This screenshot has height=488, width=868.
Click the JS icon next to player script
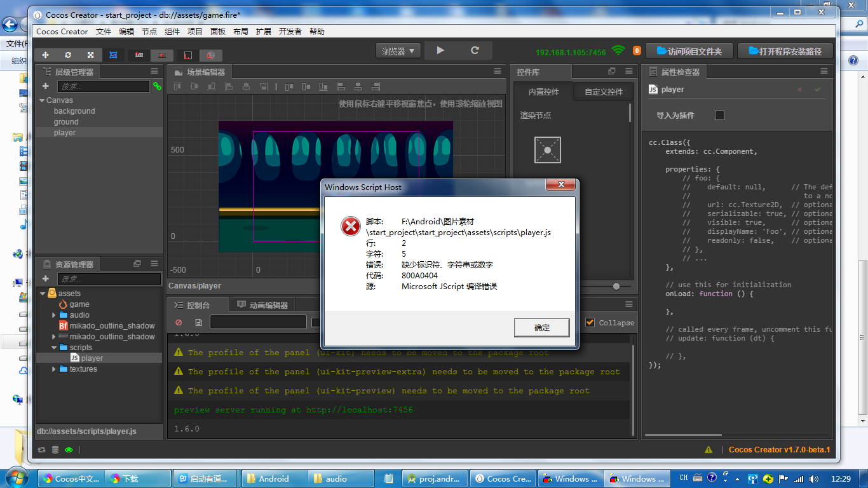point(74,358)
